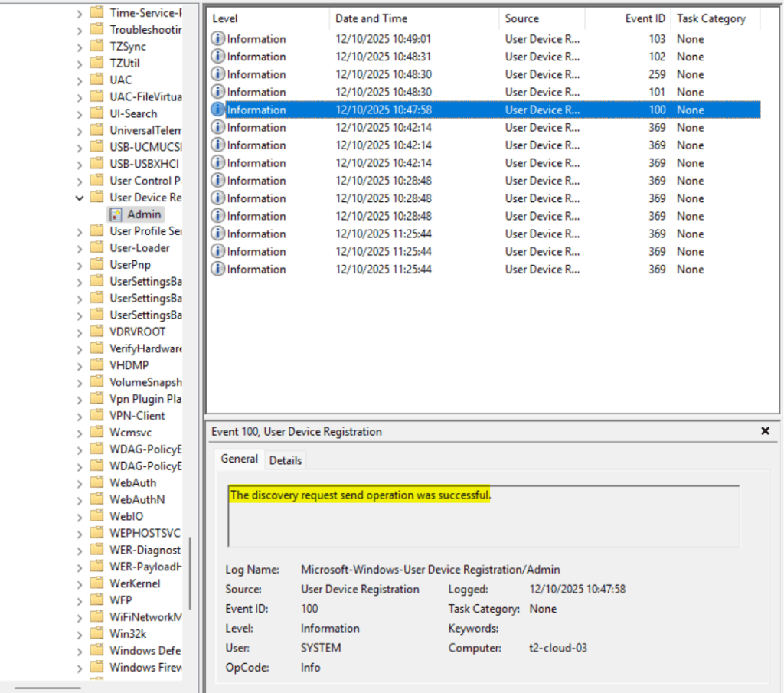
Task: Click info icon of Event ID 103 row
Action: click(218, 39)
